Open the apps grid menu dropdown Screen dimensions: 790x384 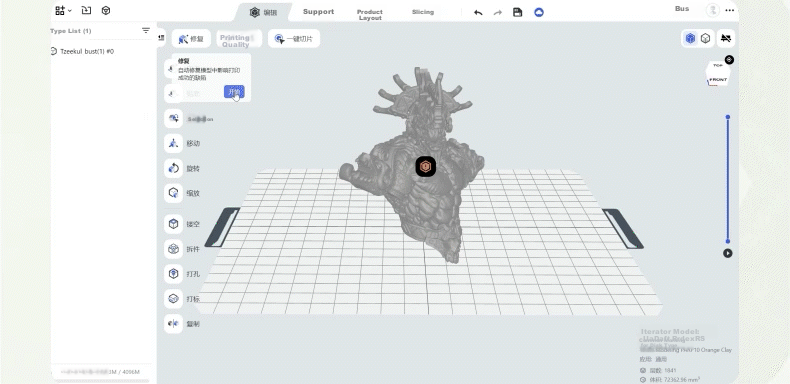coord(62,11)
